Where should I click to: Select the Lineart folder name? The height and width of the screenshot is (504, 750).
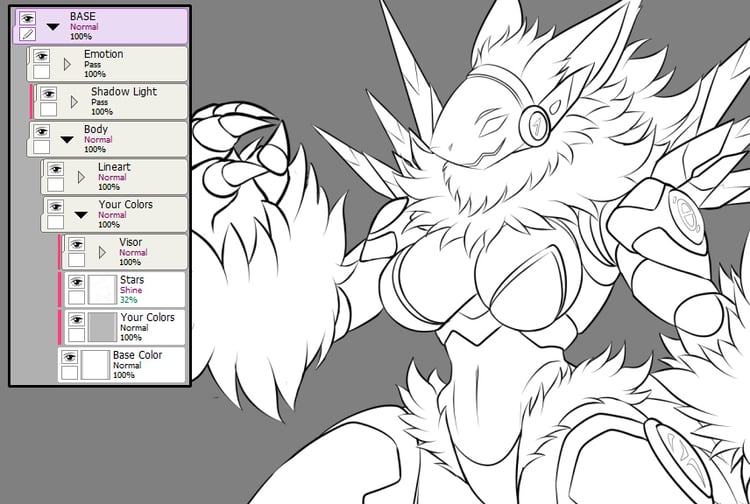tap(114, 167)
